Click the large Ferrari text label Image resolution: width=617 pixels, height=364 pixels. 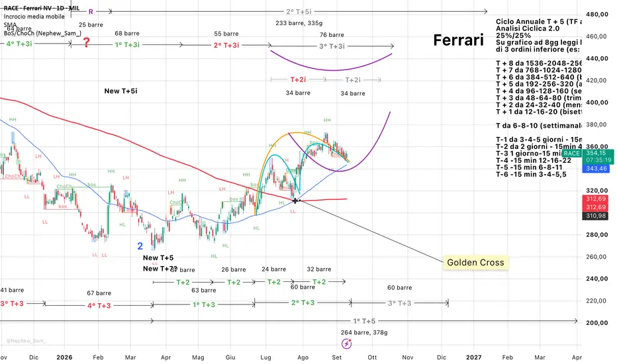[458, 40]
